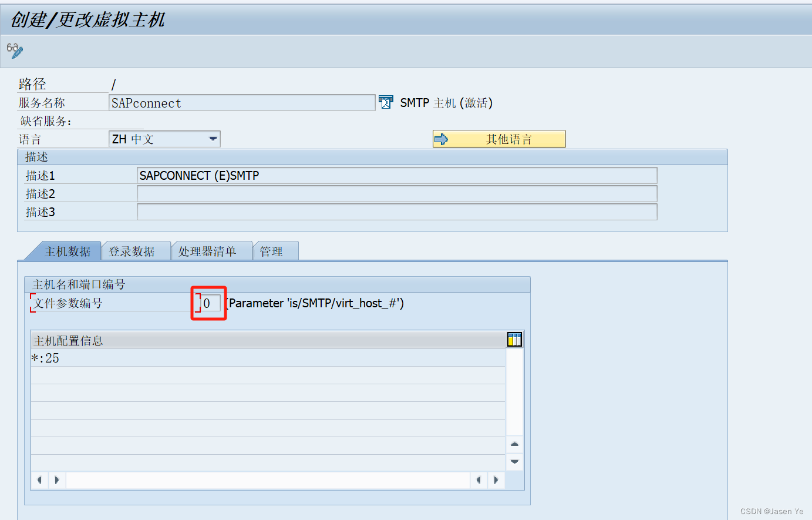Click the left paging arrow below the table
Screen dimensions: 812x520
(x=39, y=480)
